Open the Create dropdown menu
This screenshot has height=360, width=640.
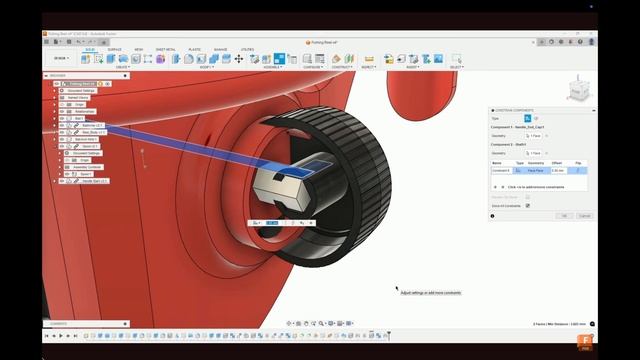click(123, 67)
